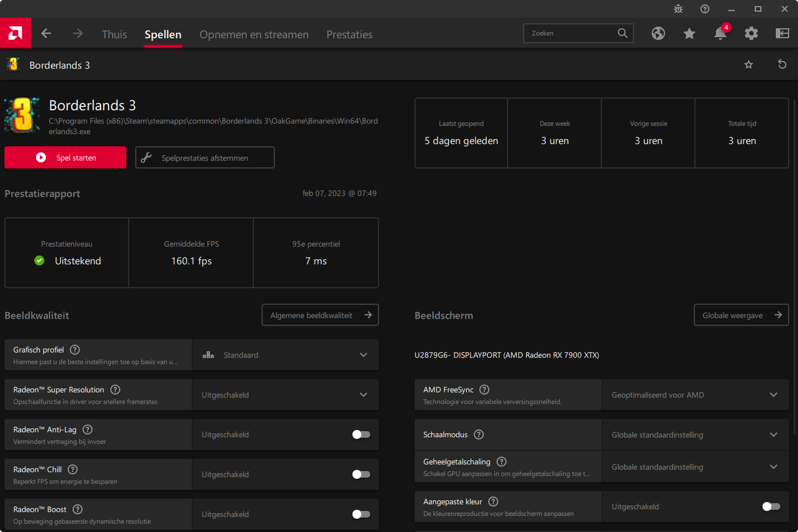Open AMD FreeSync dropdown
798x532 pixels.
(x=695, y=395)
